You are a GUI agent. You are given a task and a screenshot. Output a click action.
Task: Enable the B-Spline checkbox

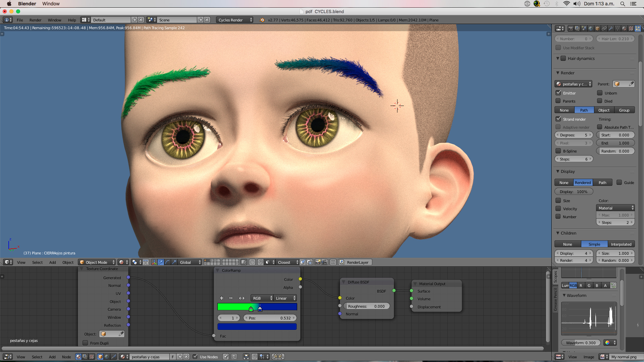pyautogui.click(x=558, y=151)
